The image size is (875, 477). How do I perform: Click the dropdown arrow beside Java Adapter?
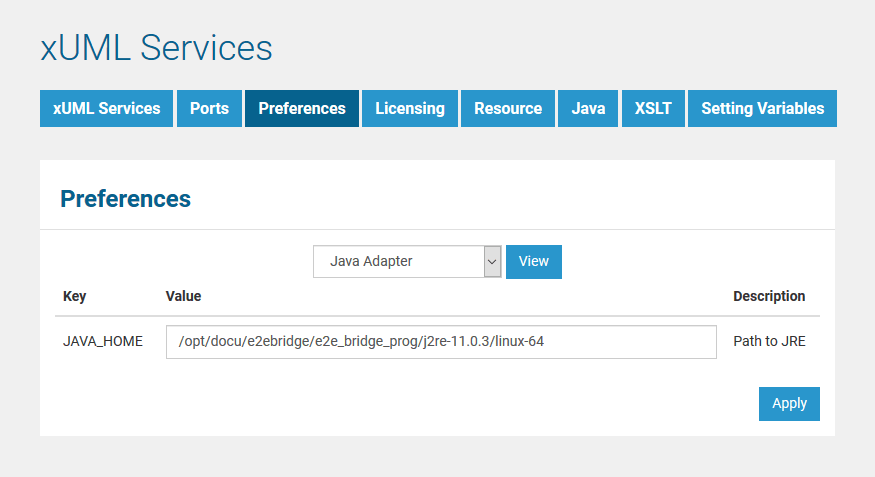click(492, 262)
